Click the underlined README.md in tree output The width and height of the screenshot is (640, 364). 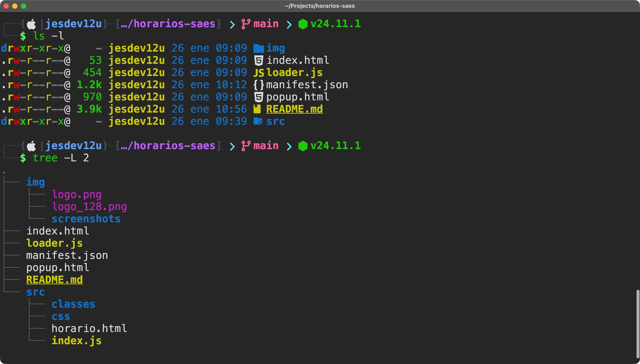click(54, 280)
